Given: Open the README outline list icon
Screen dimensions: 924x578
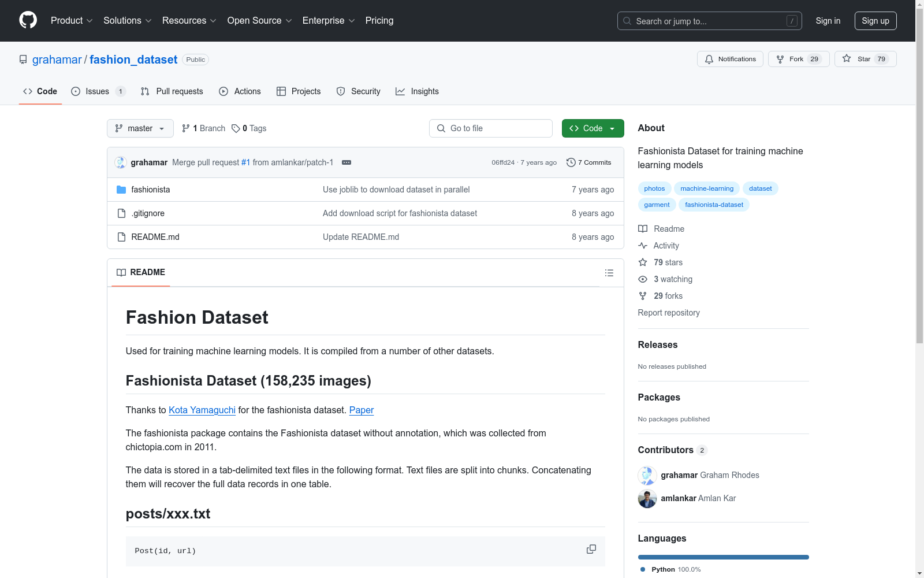Looking at the screenshot, I should (x=609, y=273).
